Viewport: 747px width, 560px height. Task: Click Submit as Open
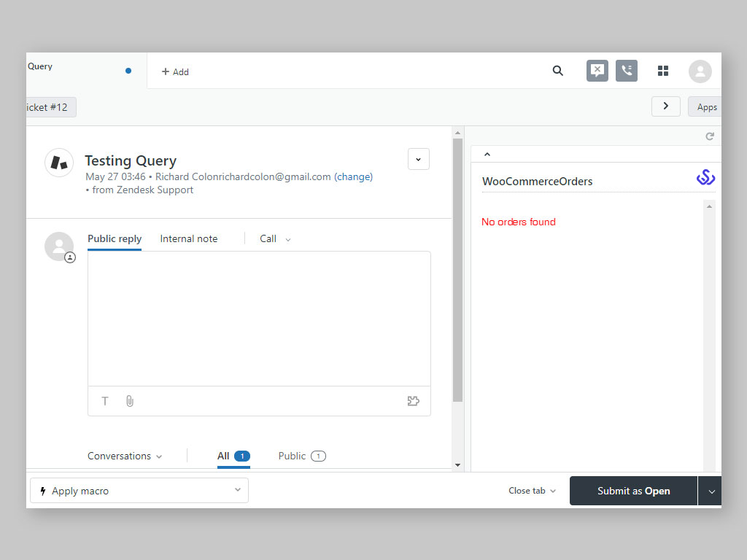coord(632,491)
